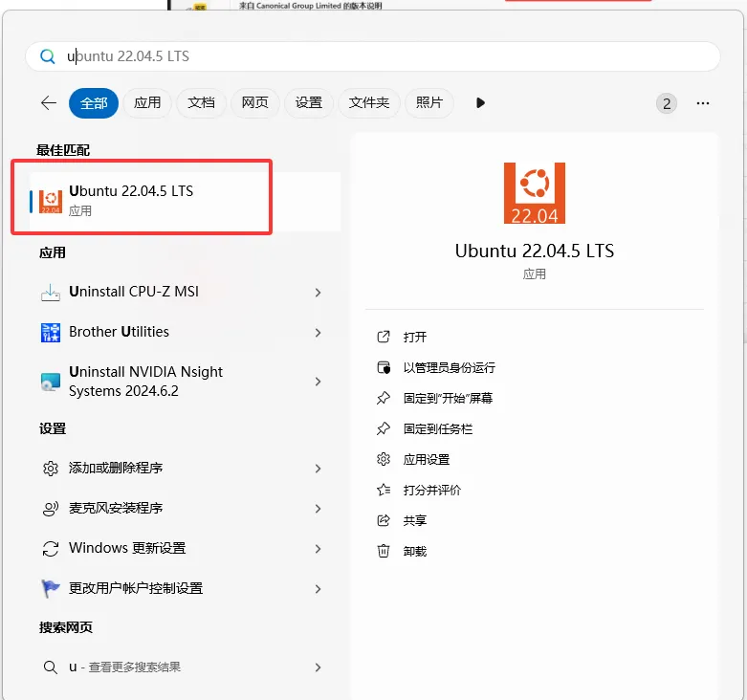Viewport: 747px width, 700px height.
Task: Click the Uninstall CPU-Z MSI installer icon
Action: (x=51, y=292)
